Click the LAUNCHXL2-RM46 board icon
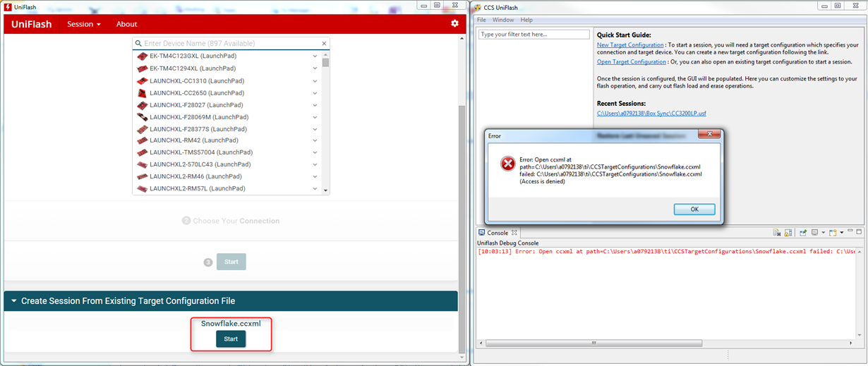Image resolution: width=868 pixels, height=366 pixels. tap(143, 176)
